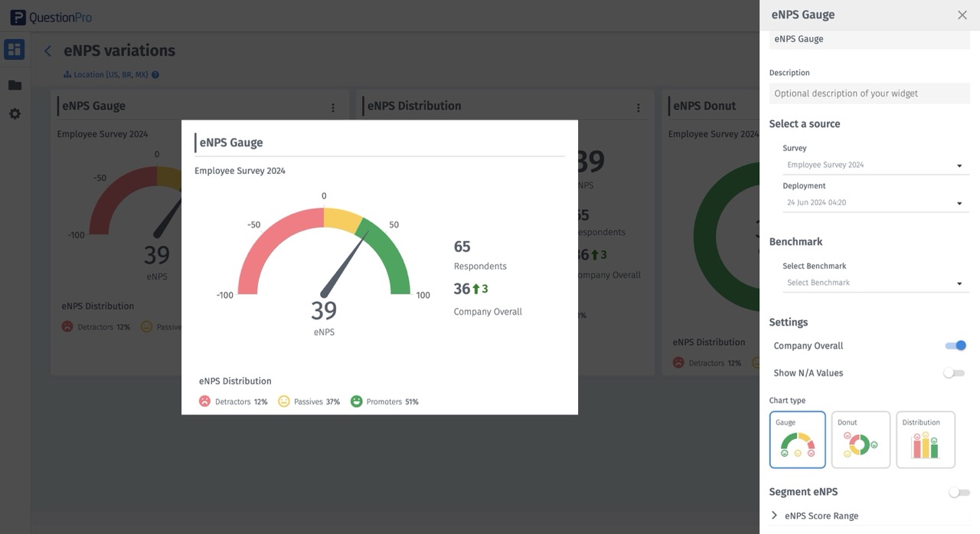Image resolution: width=980 pixels, height=534 pixels.
Task: Disable the Company Overall toggle
Action: (x=955, y=346)
